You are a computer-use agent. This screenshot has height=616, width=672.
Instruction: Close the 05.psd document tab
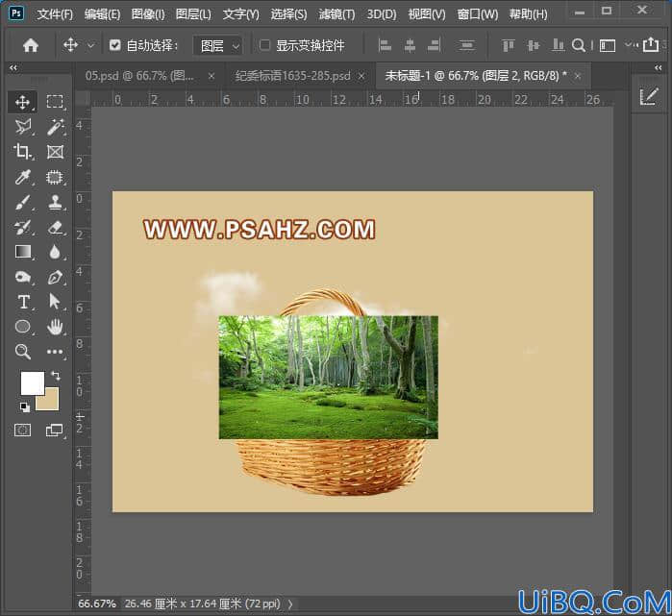(x=212, y=76)
